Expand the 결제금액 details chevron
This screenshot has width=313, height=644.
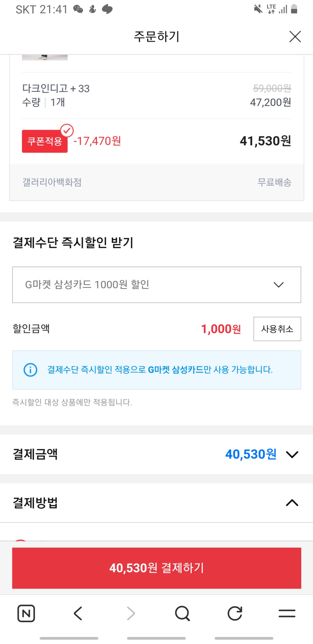click(292, 454)
